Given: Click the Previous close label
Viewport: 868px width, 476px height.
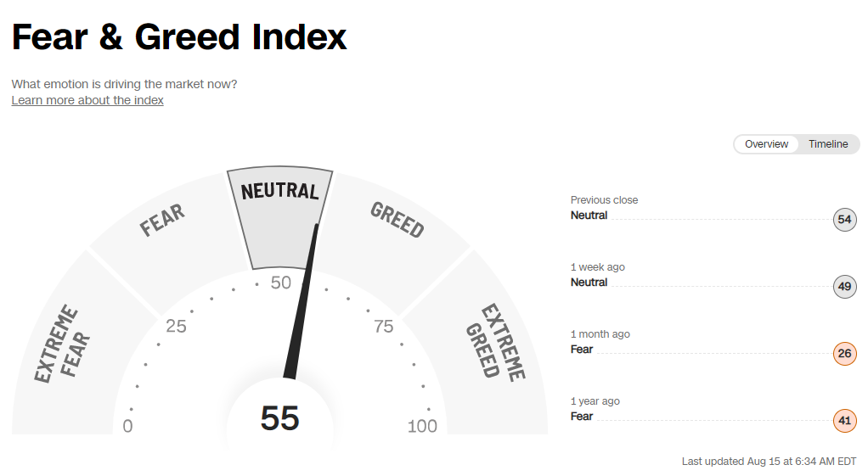Looking at the screenshot, I should (604, 200).
